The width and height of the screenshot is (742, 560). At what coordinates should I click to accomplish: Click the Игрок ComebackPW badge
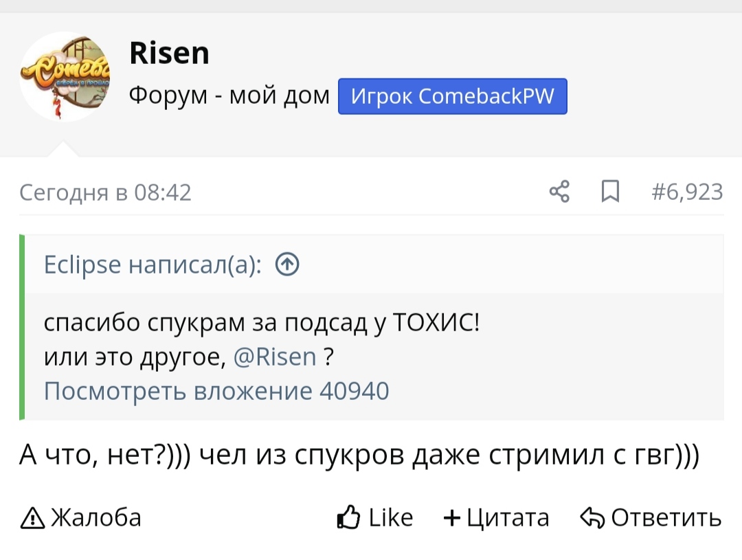click(x=453, y=96)
